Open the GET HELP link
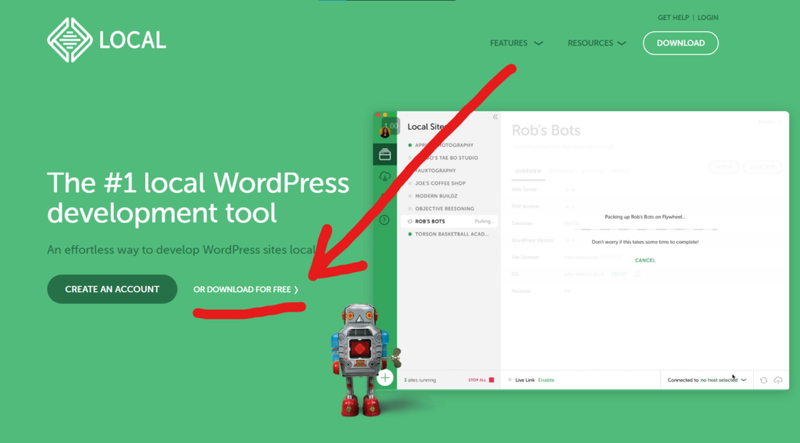The width and height of the screenshot is (800, 443). (x=673, y=17)
